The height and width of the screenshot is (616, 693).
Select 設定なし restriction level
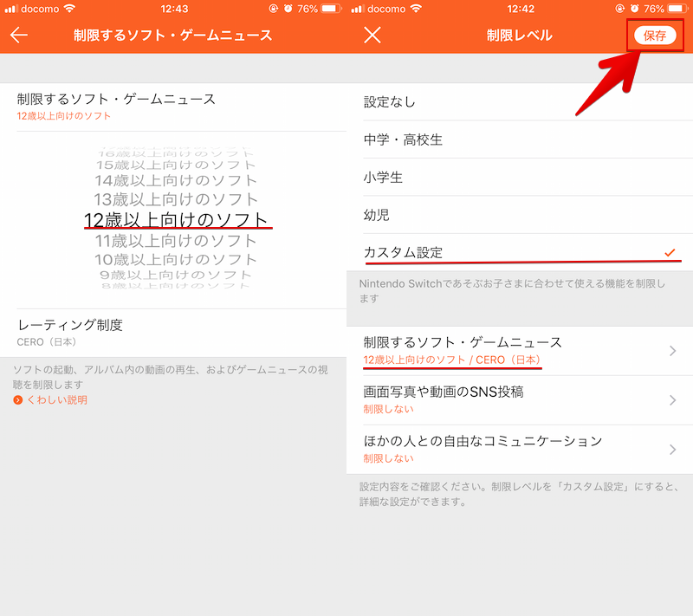pos(390,102)
